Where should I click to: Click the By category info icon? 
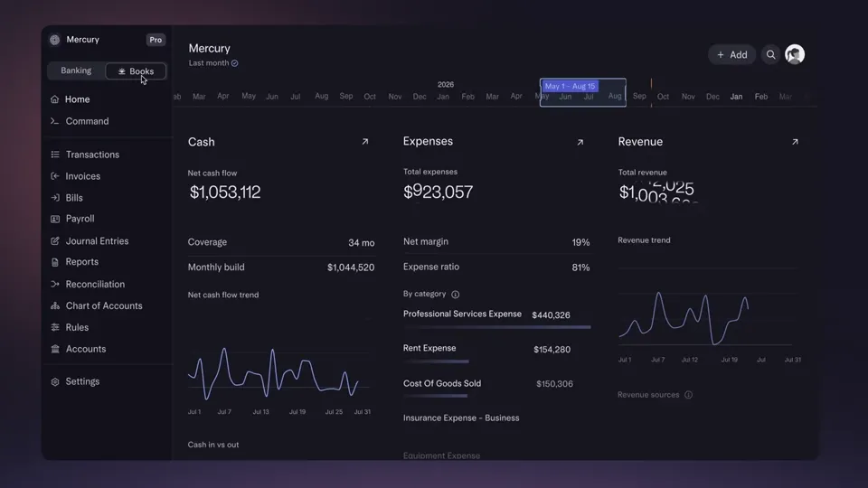pos(455,295)
